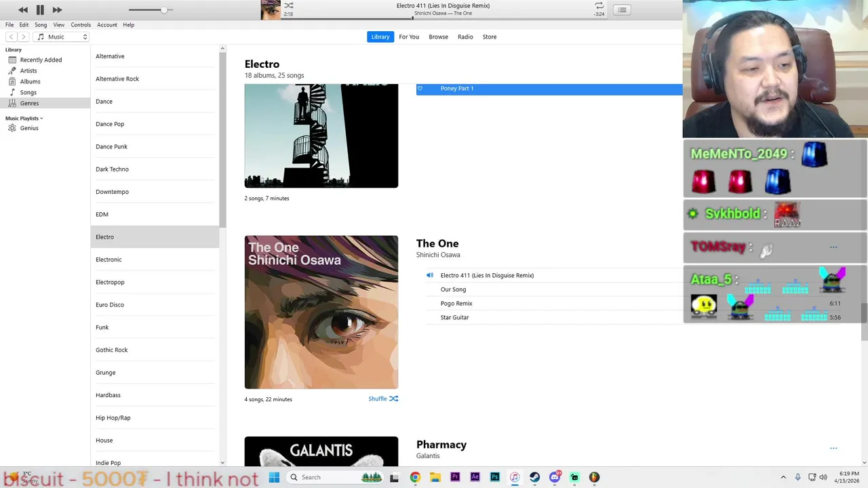Click The One album cover
The height and width of the screenshot is (488, 868).
click(321, 312)
